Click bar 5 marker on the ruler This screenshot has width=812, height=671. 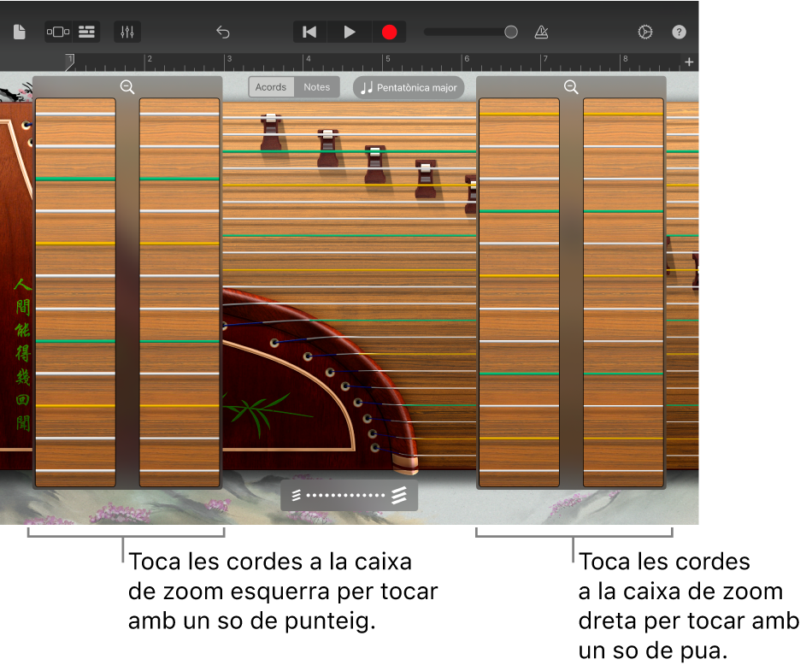[387, 61]
